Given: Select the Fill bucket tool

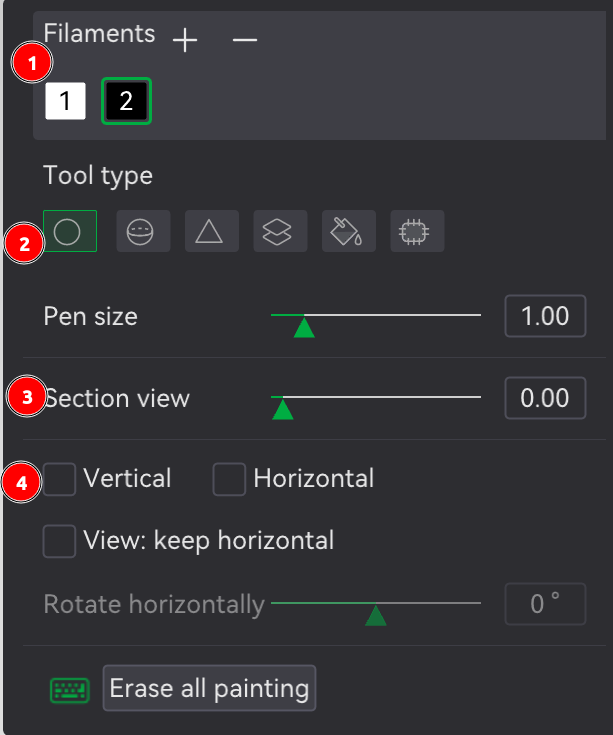Looking at the screenshot, I should coord(349,231).
